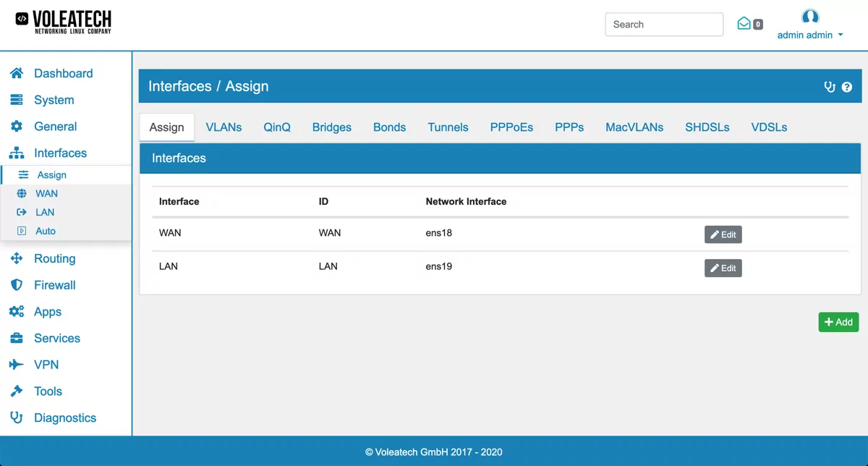
Task: Open the admin admin user dropdown
Action: click(x=809, y=34)
